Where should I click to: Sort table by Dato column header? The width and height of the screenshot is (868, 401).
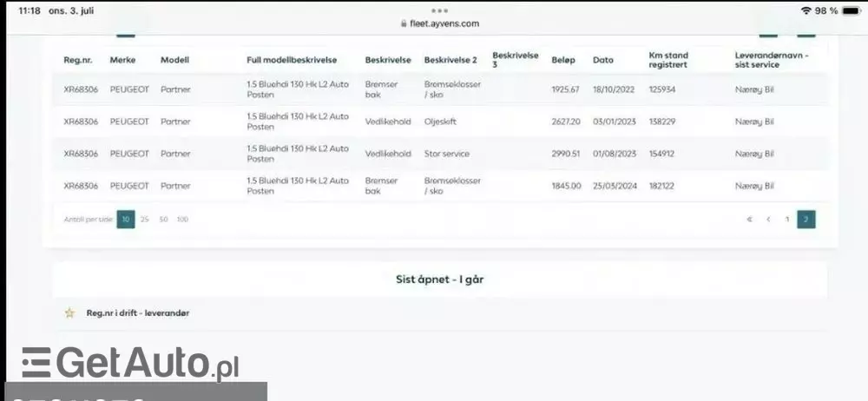(602, 60)
